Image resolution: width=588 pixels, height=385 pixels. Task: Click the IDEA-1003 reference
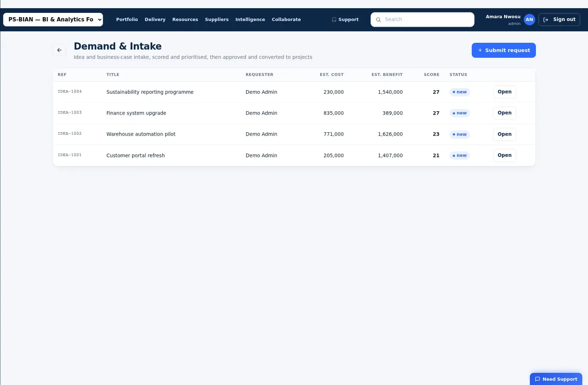coord(70,113)
